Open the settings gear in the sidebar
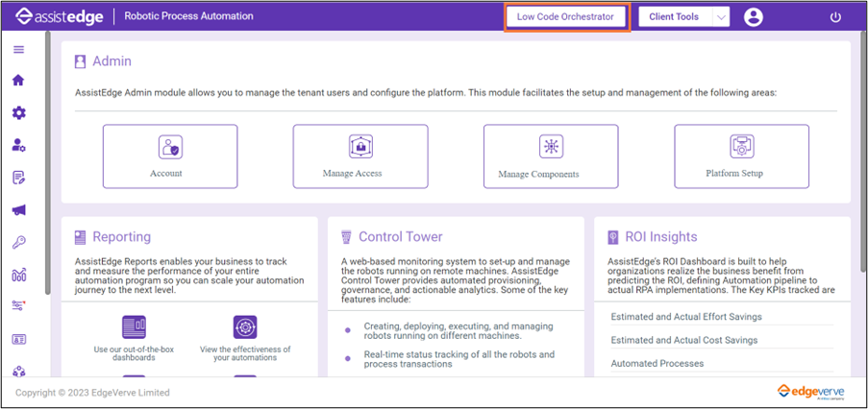The image size is (868, 409). point(18,112)
